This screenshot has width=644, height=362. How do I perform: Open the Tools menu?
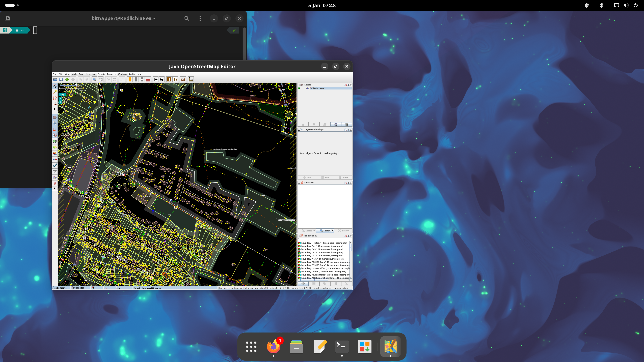click(82, 74)
